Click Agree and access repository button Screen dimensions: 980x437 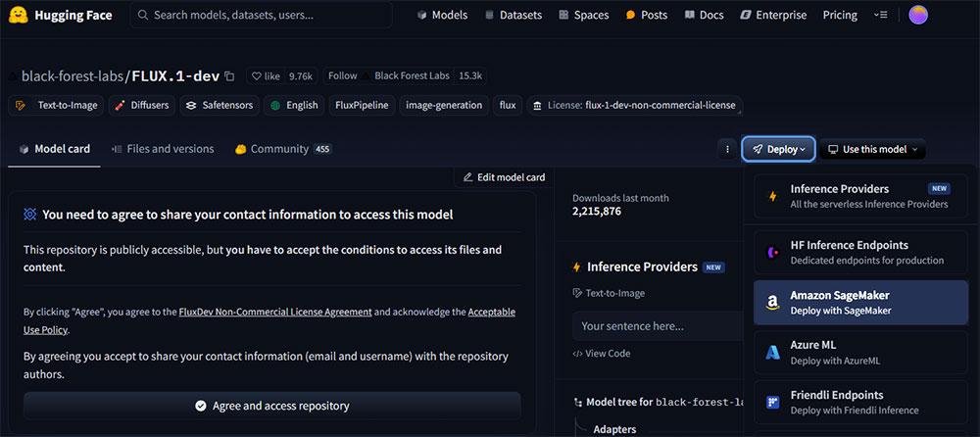[271, 406]
